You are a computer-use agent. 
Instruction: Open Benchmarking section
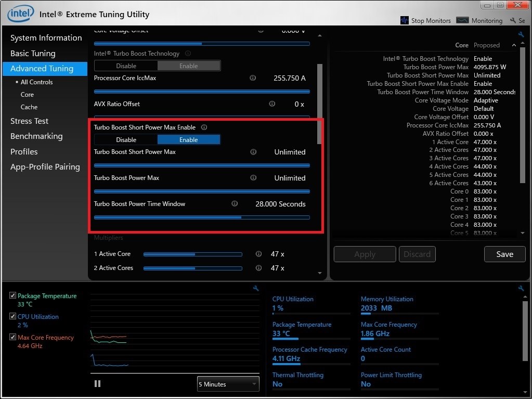36,136
